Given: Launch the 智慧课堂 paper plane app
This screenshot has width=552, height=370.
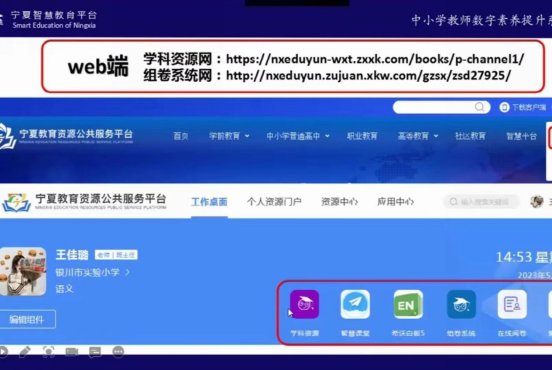Looking at the screenshot, I should (355, 305).
